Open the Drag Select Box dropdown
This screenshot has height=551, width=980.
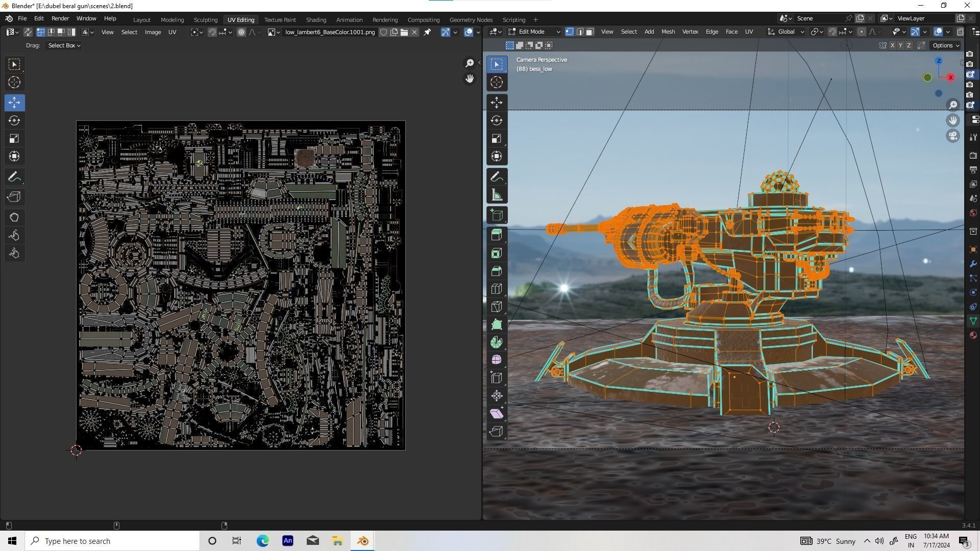coord(64,45)
